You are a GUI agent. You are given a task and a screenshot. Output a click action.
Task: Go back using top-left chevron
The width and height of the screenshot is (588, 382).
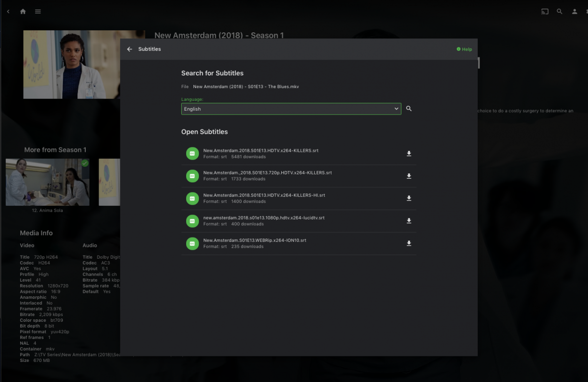(x=8, y=11)
